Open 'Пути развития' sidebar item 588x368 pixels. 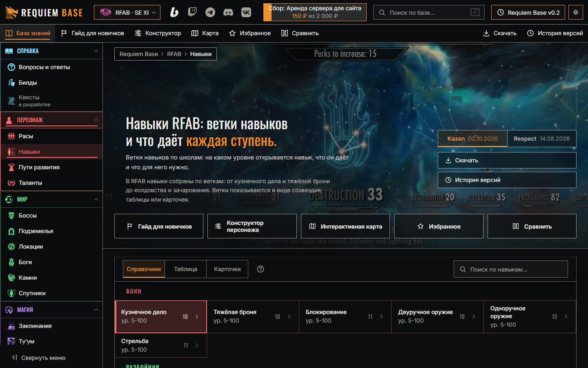(51, 167)
